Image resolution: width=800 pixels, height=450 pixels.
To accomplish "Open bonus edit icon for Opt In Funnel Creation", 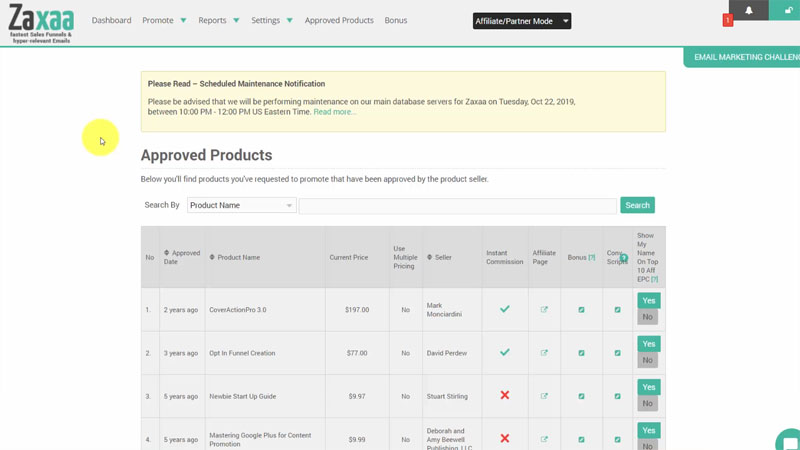I will coord(581,353).
